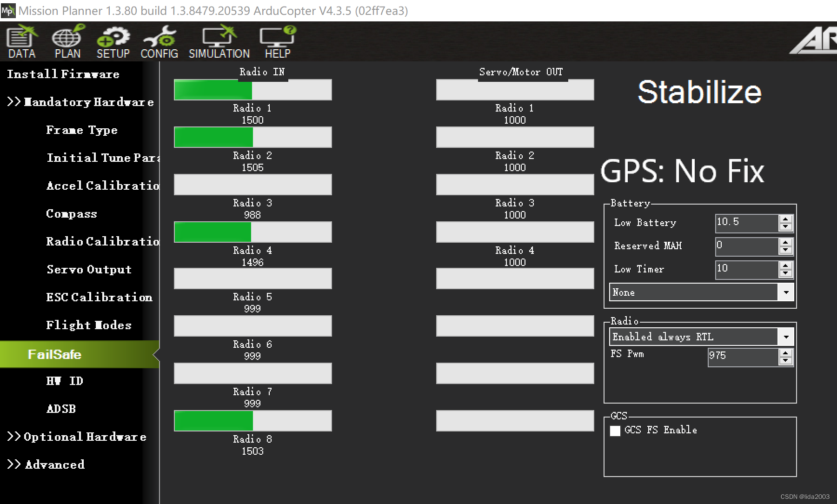This screenshot has height=504, width=837.
Task: Increase FS Pwm with up arrow
Action: point(786,353)
